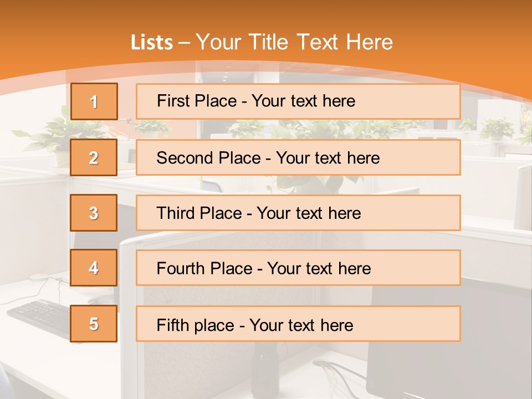Screen dimensions: 532x399
Task: Click the keyboard in the background photo
Action: pos(40,318)
